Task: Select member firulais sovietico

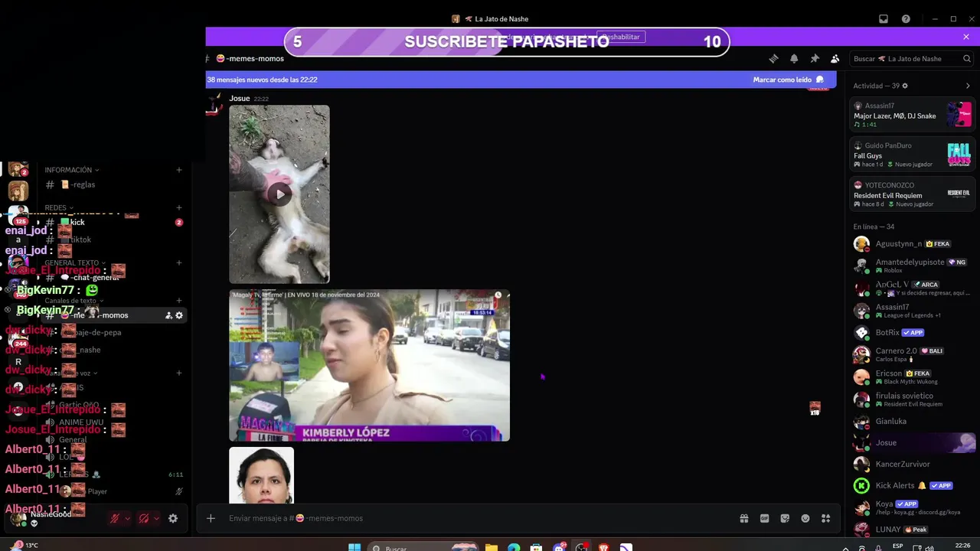Action: pyautogui.click(x=913, y=399)
